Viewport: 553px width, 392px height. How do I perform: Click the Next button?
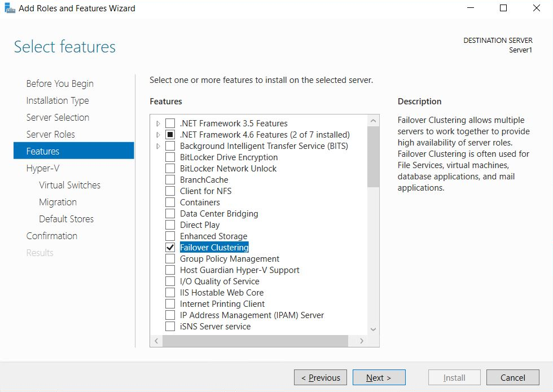click(x=379, y=377)
